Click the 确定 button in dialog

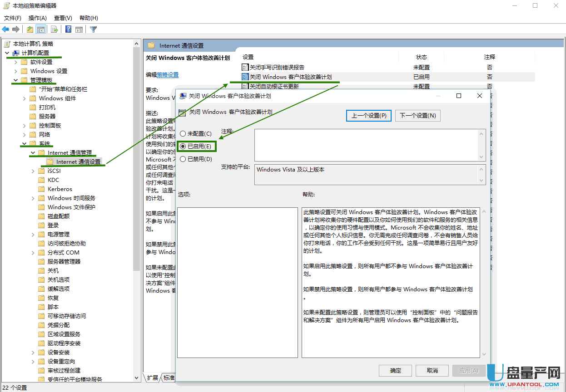(395, 370)
